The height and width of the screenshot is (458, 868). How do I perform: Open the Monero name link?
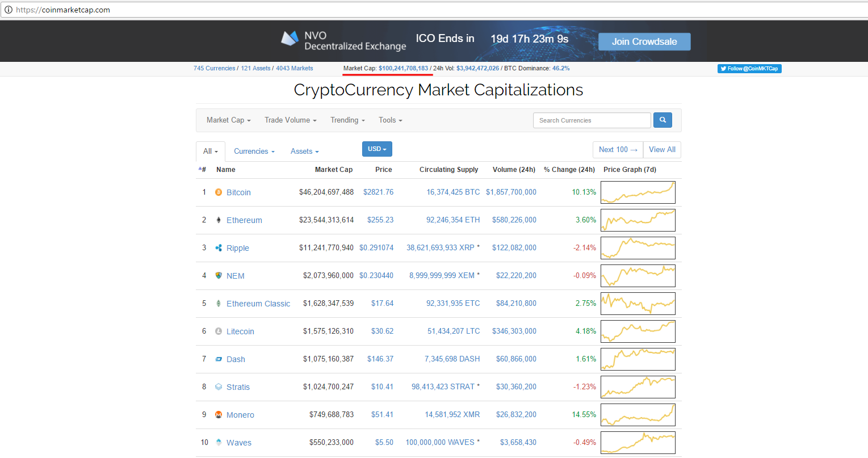[x=240, y=415]
